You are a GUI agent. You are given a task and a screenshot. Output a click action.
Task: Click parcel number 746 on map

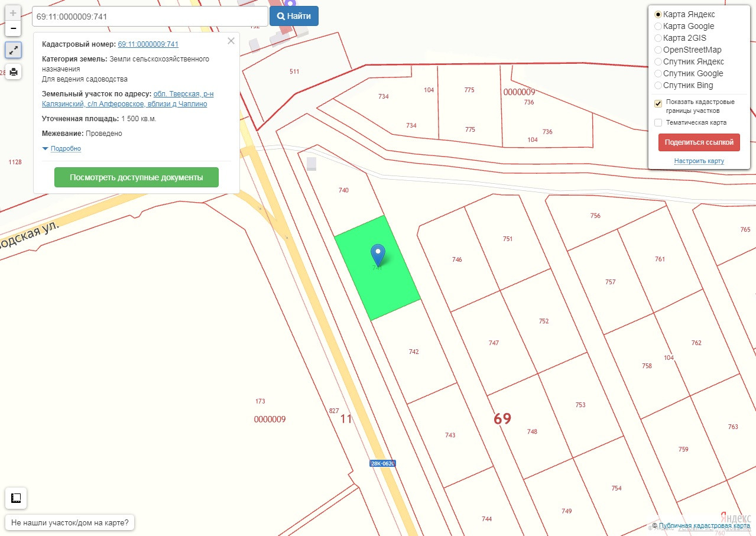(x=457, y=259)
